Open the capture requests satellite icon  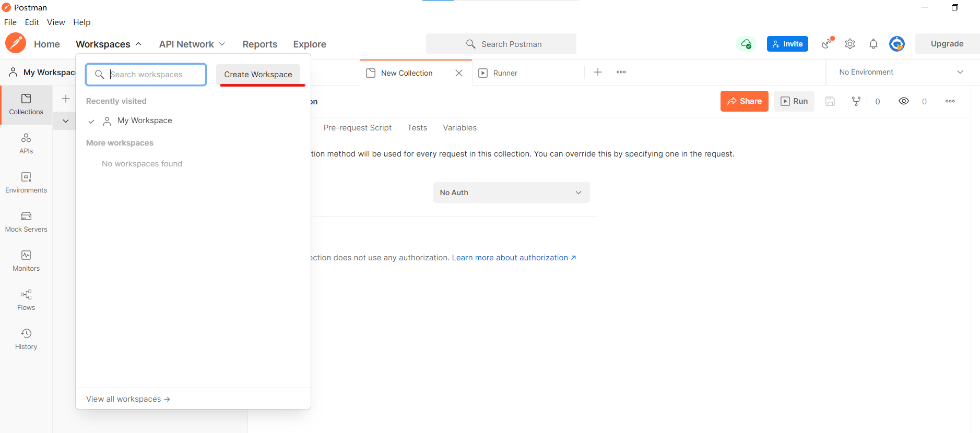point(827,44)
